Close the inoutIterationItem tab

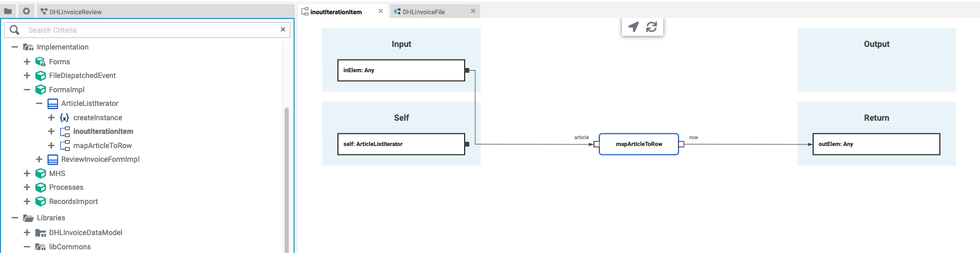(x=381, y=11)
